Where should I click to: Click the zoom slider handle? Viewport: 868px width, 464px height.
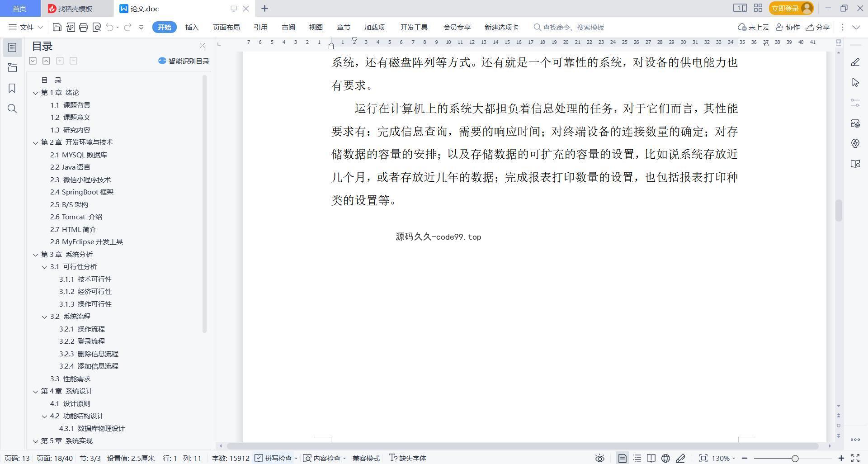[795, 458]
